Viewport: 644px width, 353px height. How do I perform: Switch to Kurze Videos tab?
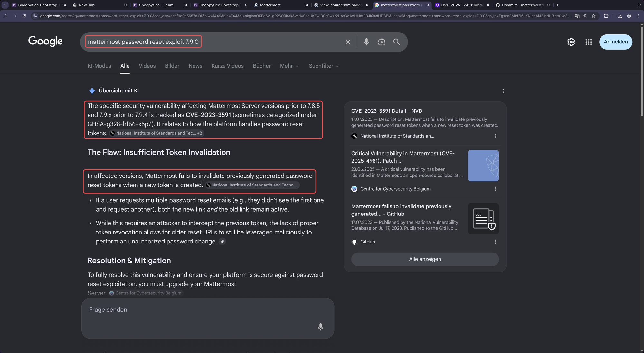click(227, 66)
